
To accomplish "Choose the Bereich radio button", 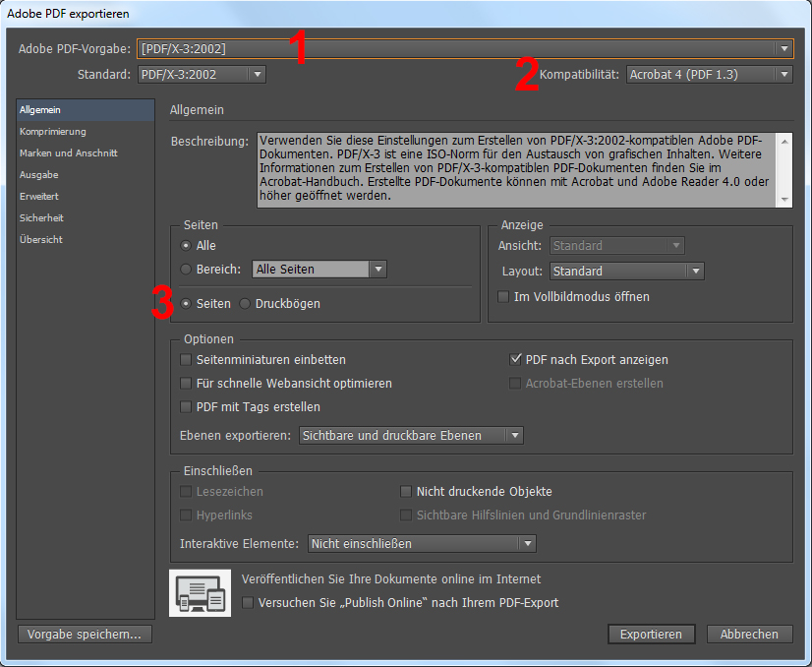I will point(187,269).
